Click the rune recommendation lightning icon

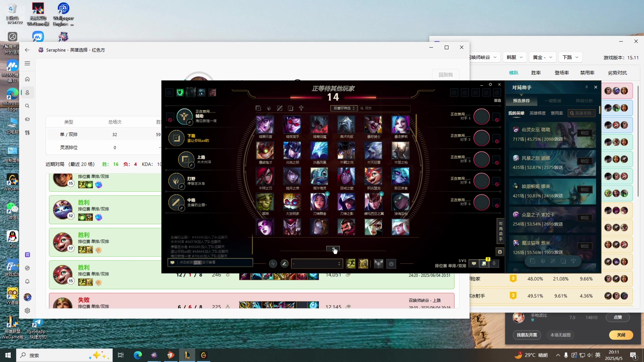click(273, 264)
